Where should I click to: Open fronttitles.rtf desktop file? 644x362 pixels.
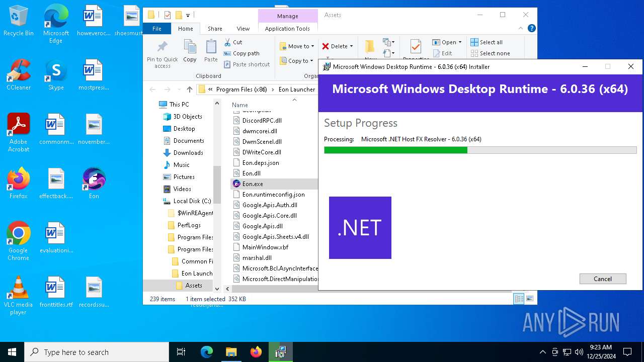pyautogui.click(x=56, y=292)
